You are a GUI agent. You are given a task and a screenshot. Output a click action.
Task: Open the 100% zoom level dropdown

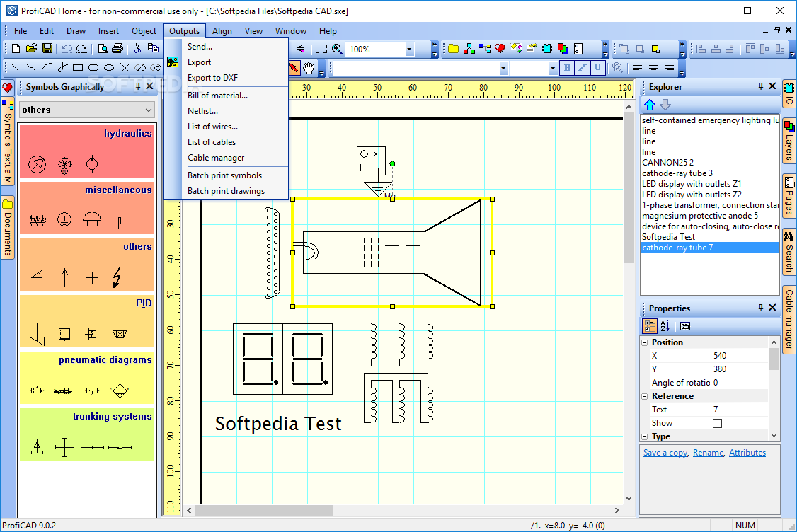tap(409, 50)
